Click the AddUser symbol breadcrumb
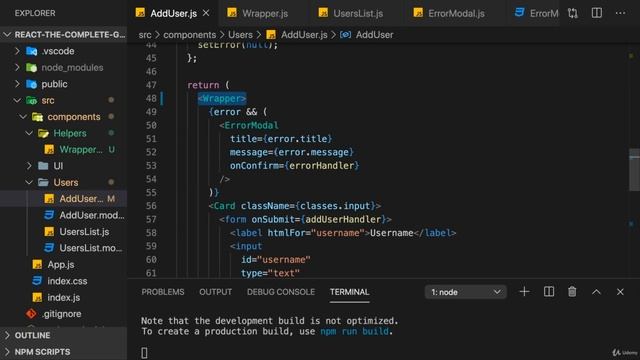640x360 pixels. click(x=374, y=35)
